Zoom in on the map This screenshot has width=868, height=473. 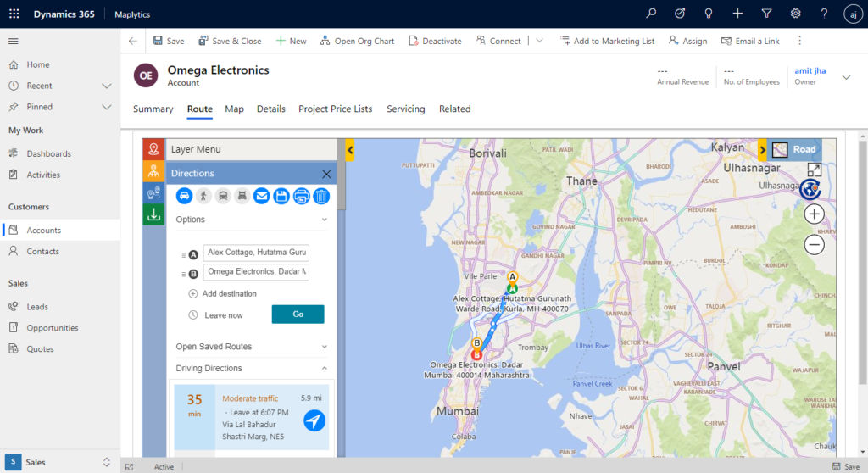click(x=815, y=214)
